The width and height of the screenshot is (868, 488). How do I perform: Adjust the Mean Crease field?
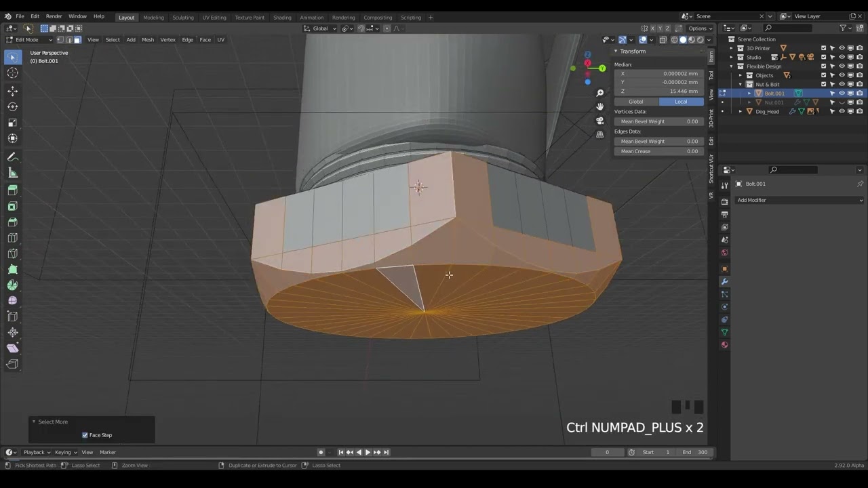658,151
